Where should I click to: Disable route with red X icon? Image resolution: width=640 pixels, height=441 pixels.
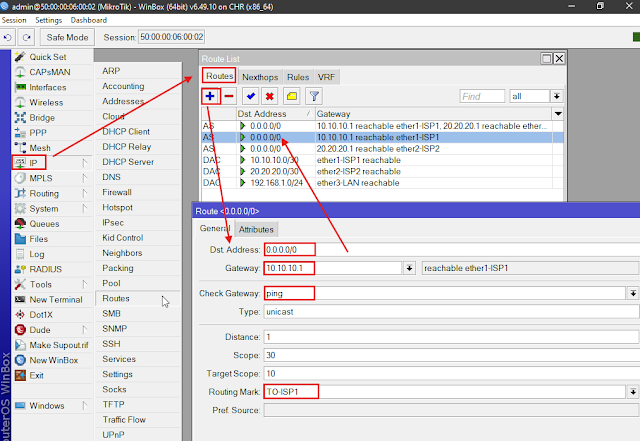click(x=269, y=96)
